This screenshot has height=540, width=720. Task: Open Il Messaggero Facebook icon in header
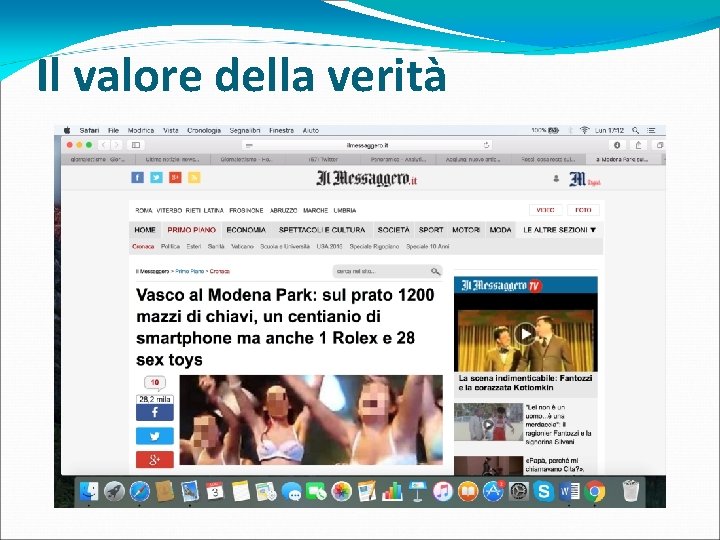[137, 177]
